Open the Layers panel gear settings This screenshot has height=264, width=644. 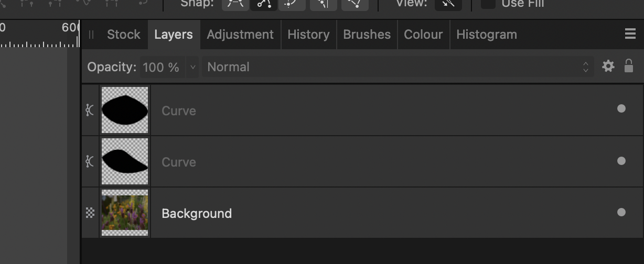click(608, 67)
